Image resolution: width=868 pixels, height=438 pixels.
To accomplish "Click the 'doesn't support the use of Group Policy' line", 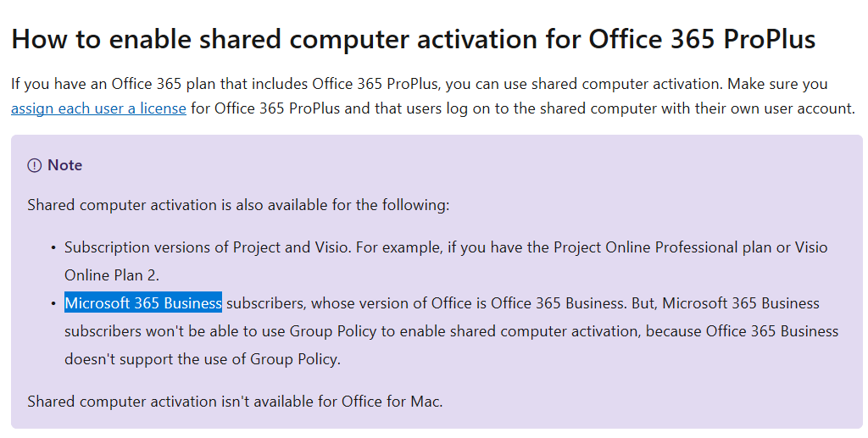I will pos(203,359).
